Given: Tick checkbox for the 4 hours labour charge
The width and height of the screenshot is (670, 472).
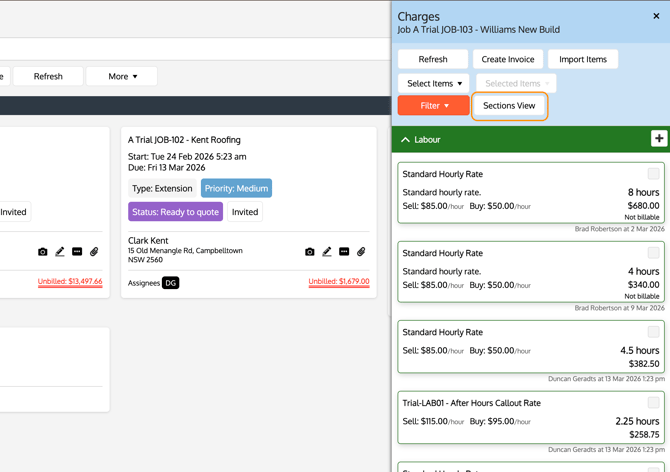Looking at the screenshot, I should pyautogui.click(x=653, y=253).
